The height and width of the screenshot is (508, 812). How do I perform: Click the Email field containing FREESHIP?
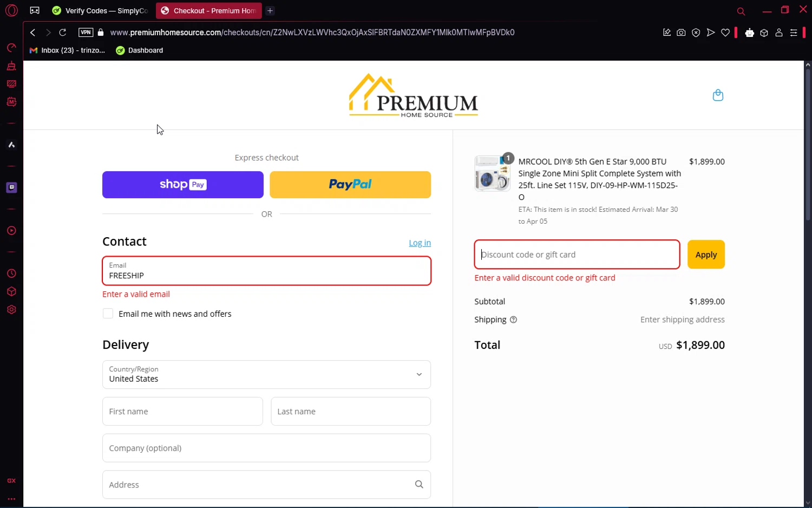coord(267,271)
